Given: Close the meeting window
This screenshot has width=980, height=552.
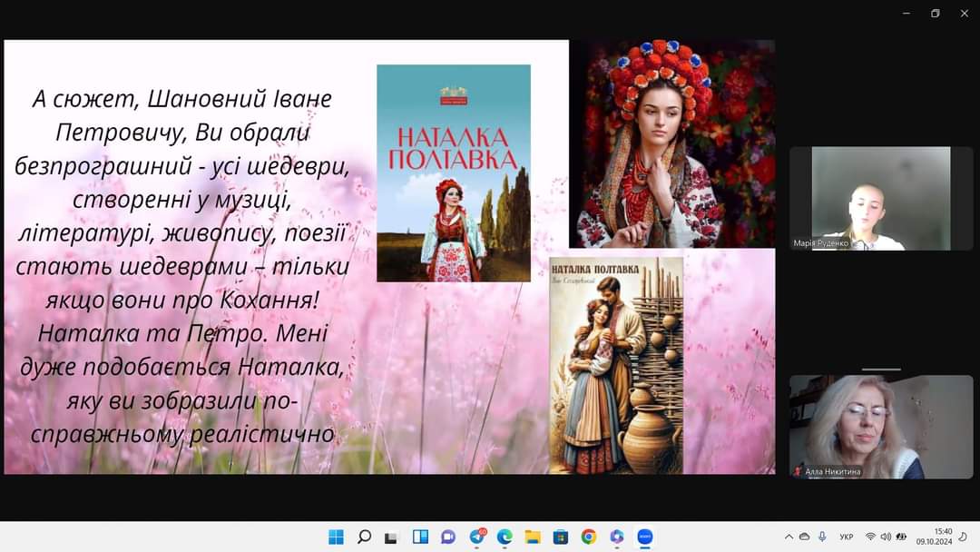Looking at the screenshot, I should pos(964,13).
